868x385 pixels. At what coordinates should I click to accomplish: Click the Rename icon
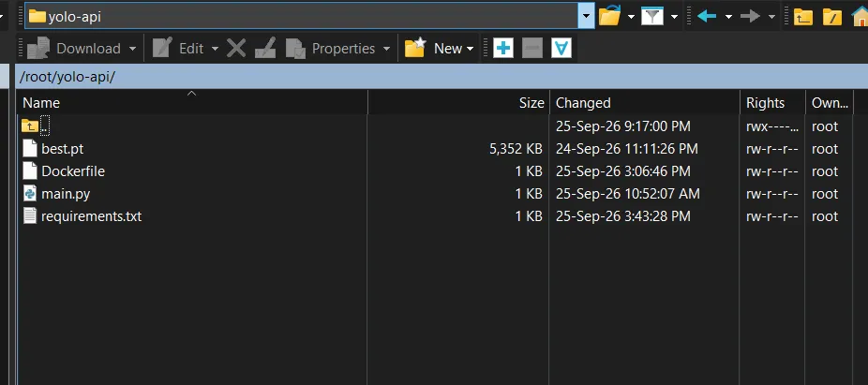[265, 49]
